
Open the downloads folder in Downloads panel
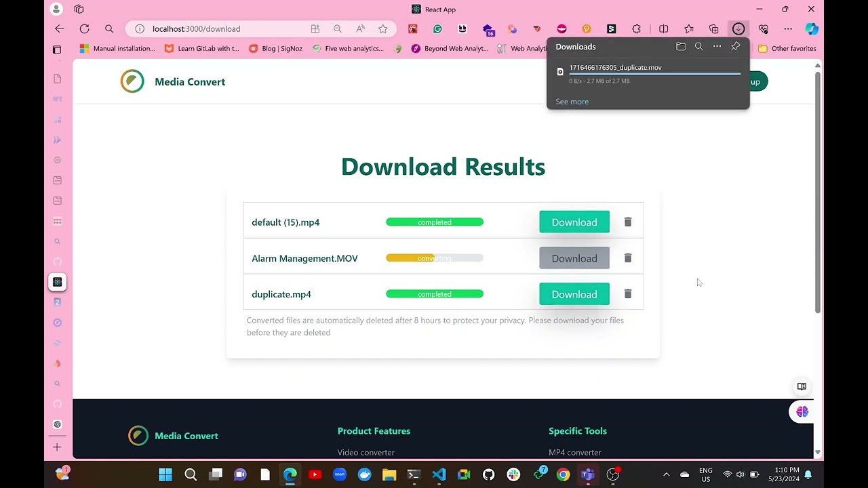pyautogui.click(x=681, y=47)
